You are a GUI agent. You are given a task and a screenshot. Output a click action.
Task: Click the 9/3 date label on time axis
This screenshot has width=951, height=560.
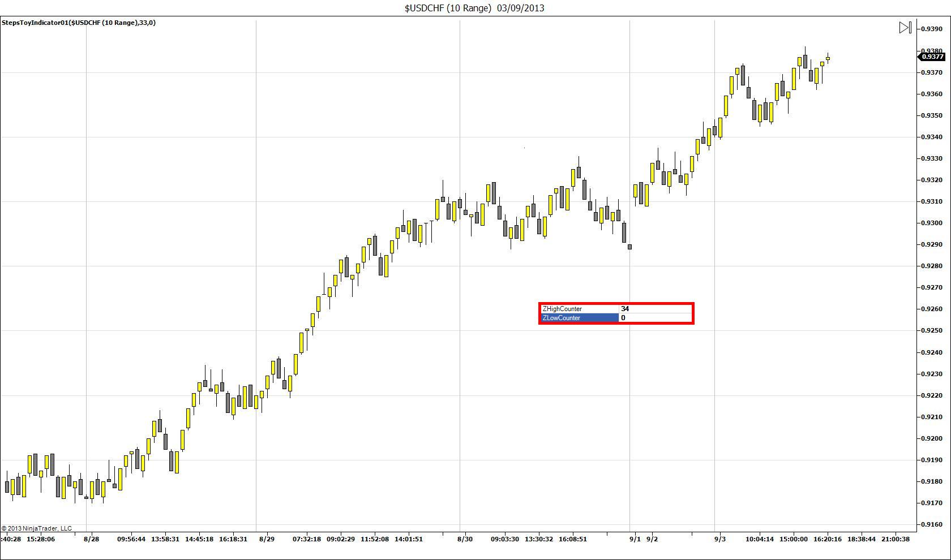pyautogui.click(x=719, y=539)
